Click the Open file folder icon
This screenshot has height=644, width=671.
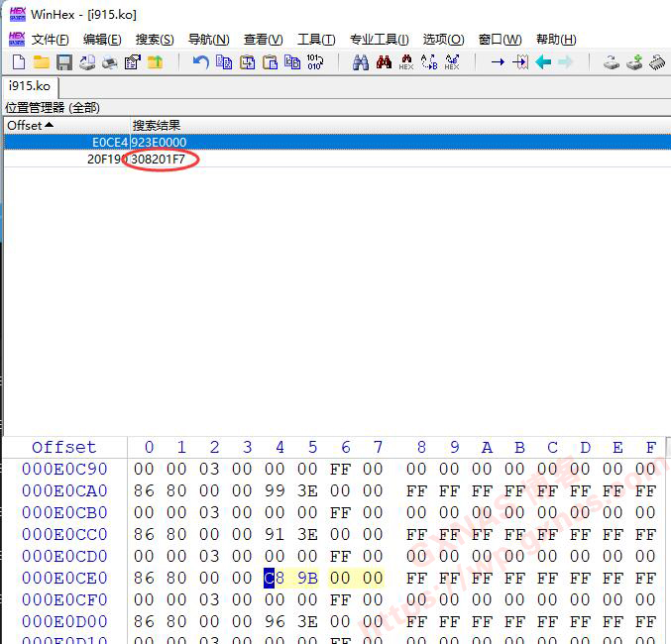click(x=41, y=62)
